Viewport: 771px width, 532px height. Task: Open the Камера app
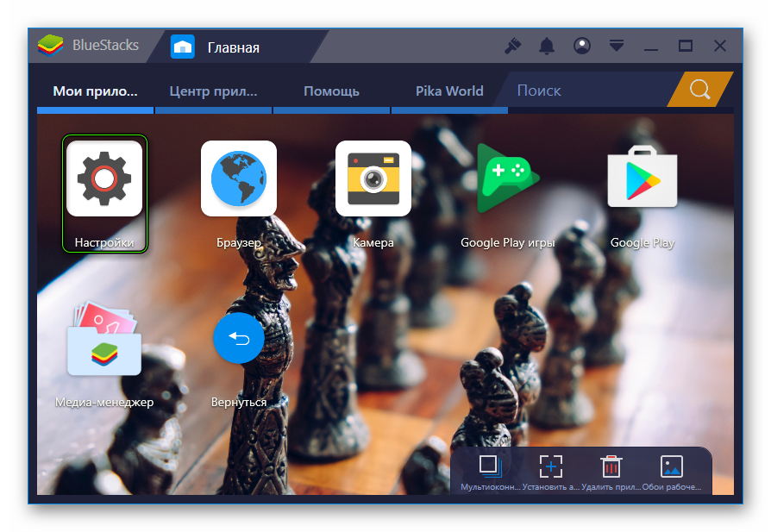coord(373,179)
